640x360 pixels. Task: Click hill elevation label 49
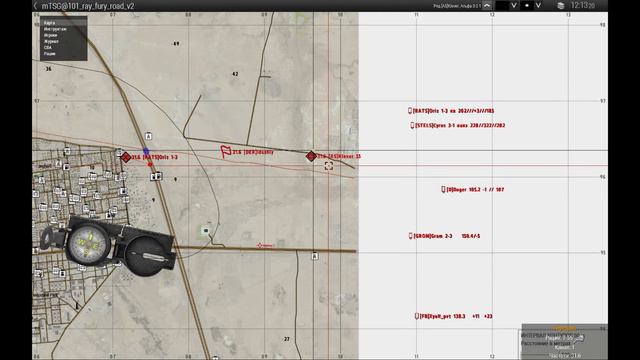click(176, 44)
